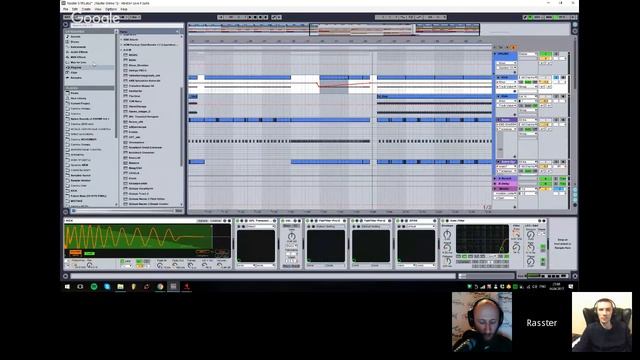Toggle the B Delay track activator

(545, 184)
